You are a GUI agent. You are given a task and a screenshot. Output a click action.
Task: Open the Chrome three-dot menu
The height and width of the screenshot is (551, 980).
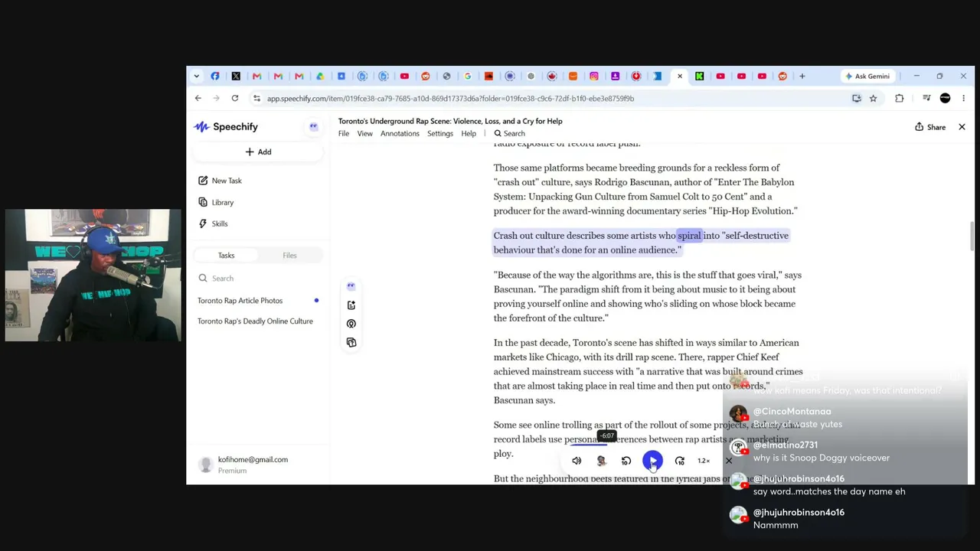point(963,98)
